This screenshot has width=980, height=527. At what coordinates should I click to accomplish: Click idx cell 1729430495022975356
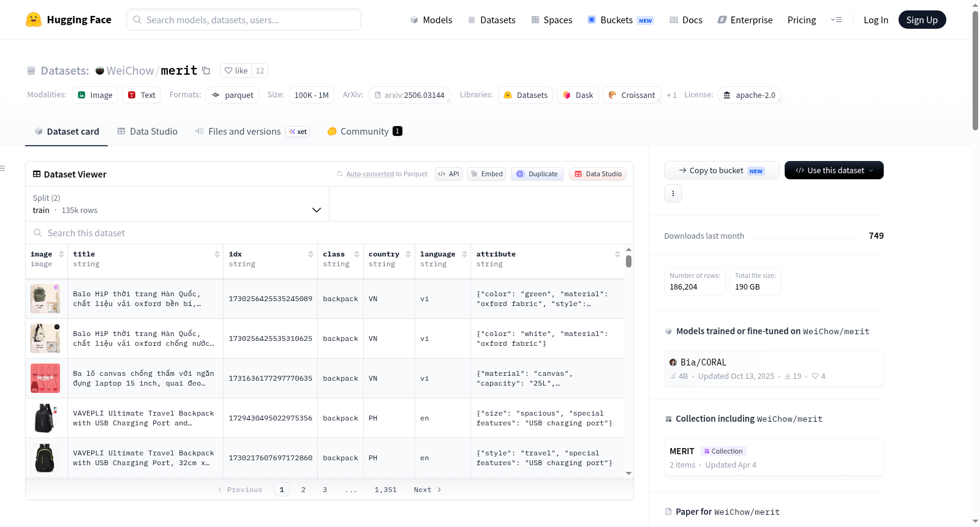(271, 418)
